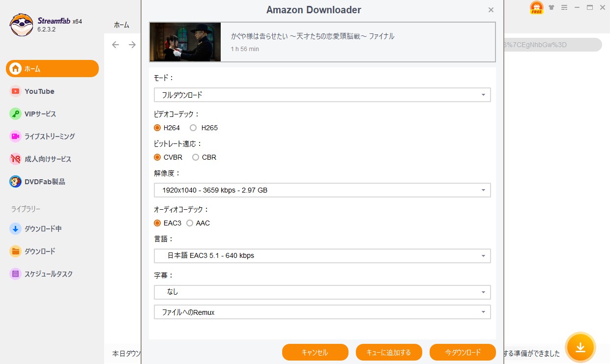The image size is (610, 364).
Task: Click the 1 h 56 min duration text
Action: tap(245, 49)
